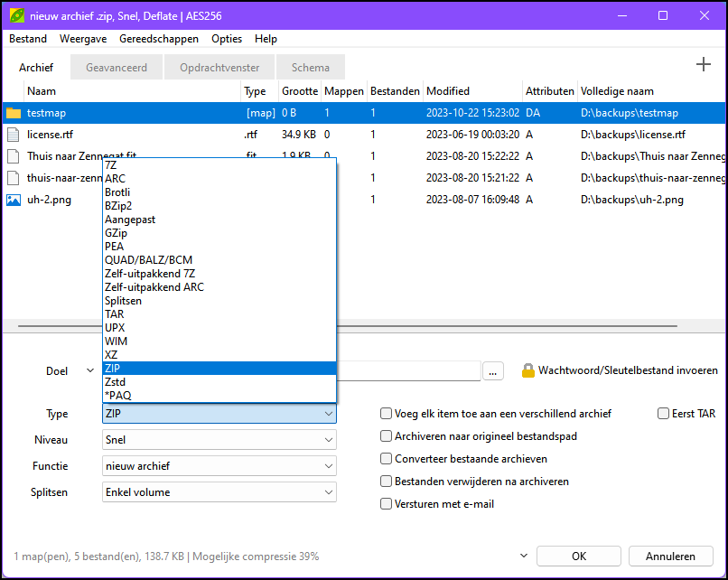Click the padlock icon for password entry
The image size is (728, 580).
click(528, 370)
